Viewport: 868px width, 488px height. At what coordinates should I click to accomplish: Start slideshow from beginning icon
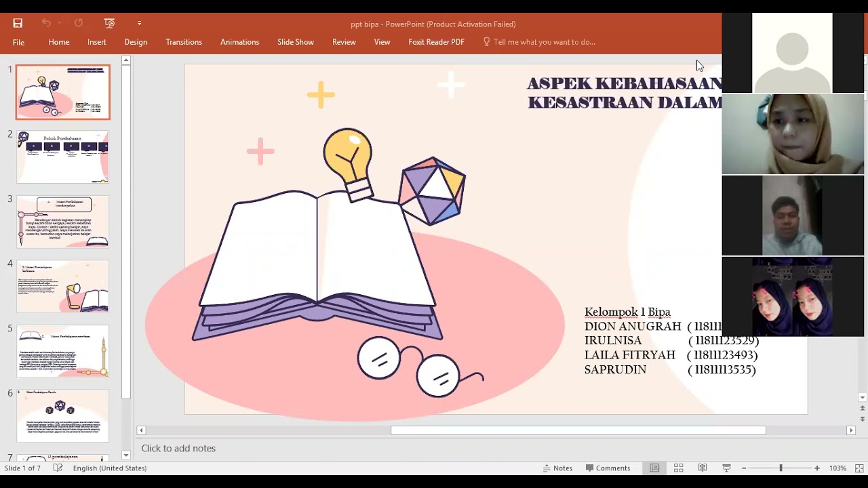[x=110, y=23]
